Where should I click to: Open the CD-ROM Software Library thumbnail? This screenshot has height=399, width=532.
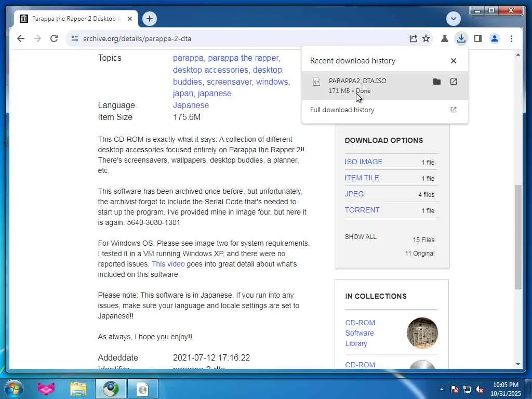pyautogui.click(x=422, y=333)
